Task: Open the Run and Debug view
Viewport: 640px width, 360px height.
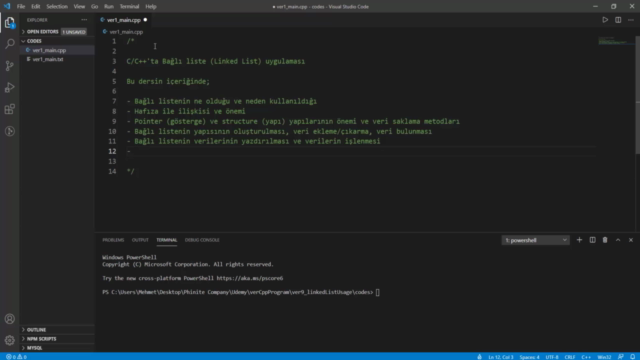Action: pos(9,87)
